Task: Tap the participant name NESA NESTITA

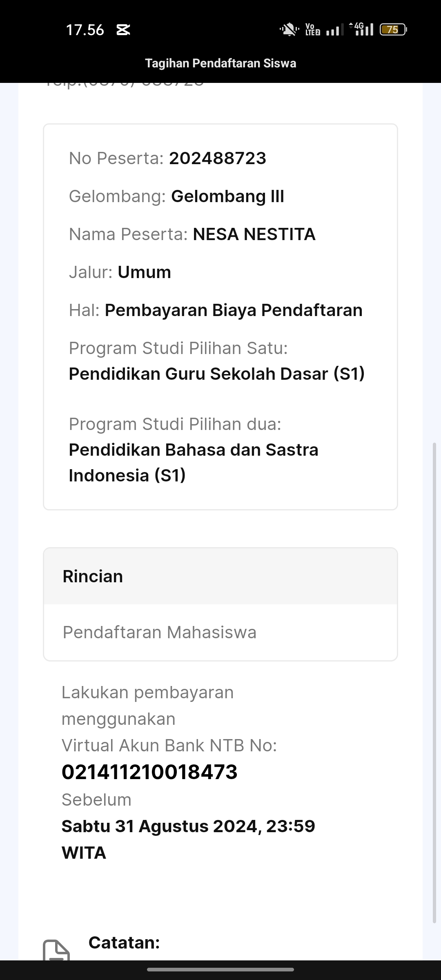Action: (254, 234)
